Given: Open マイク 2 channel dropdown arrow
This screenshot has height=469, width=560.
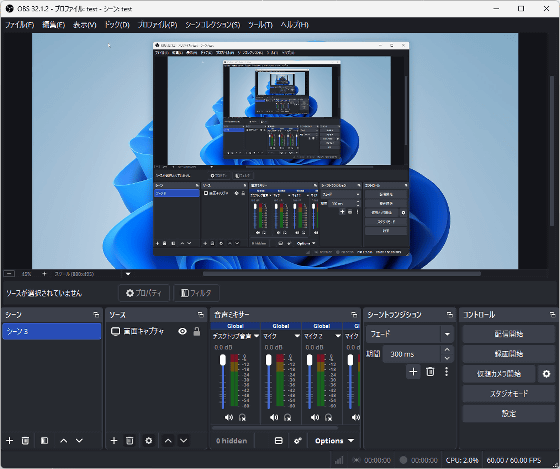Looking at the screenshot, I should click(338, 336).
